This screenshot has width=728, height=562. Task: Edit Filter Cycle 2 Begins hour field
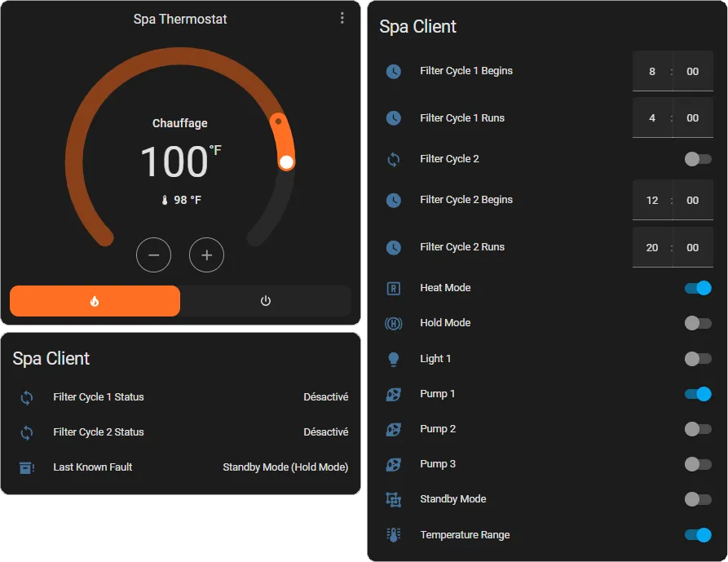coord(652,200)
